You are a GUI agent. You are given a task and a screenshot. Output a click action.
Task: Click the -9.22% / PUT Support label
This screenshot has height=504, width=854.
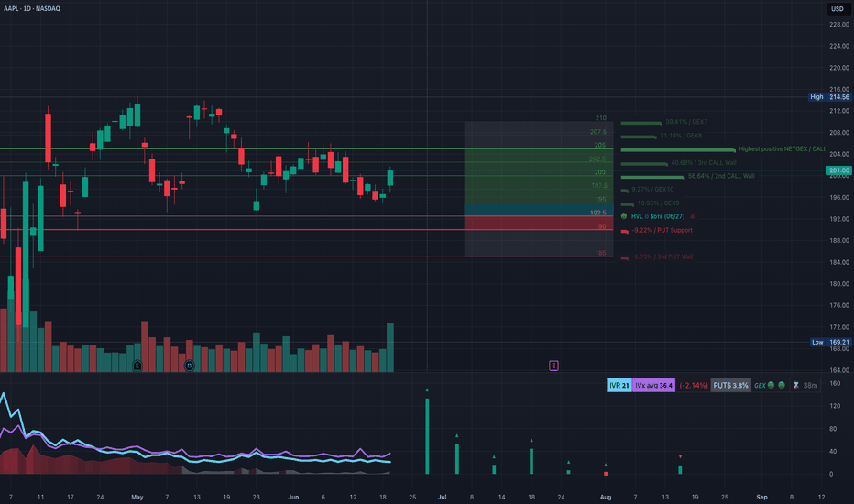(662, 230)
